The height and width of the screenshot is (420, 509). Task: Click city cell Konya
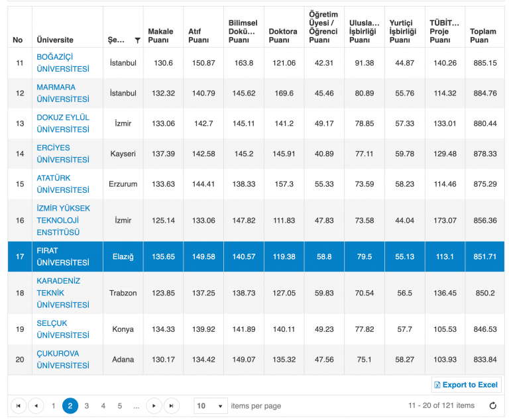pos(123,329)
